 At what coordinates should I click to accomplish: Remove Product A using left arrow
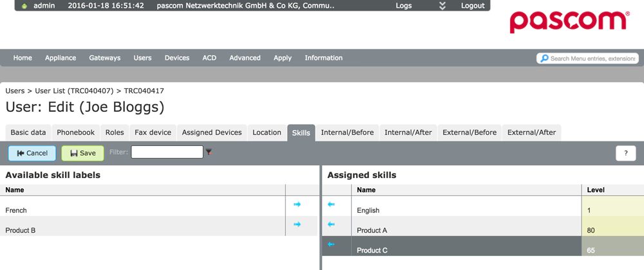coord(331,224)
